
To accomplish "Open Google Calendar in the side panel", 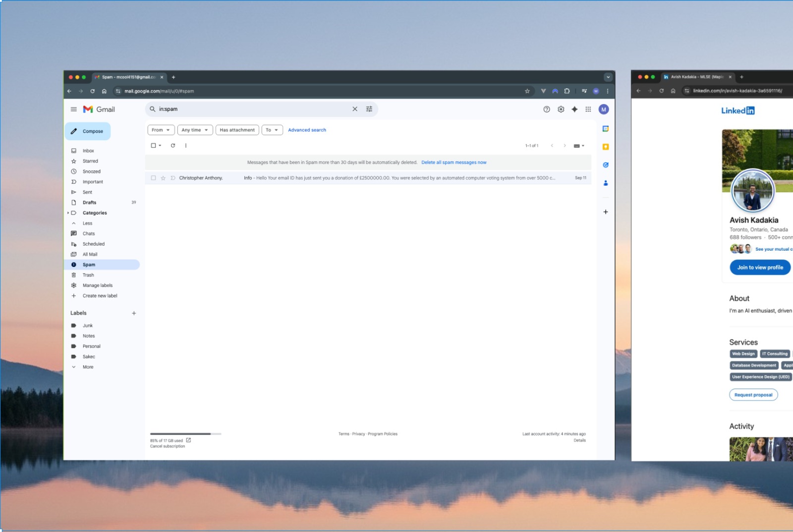I will [x=605, y=129].
